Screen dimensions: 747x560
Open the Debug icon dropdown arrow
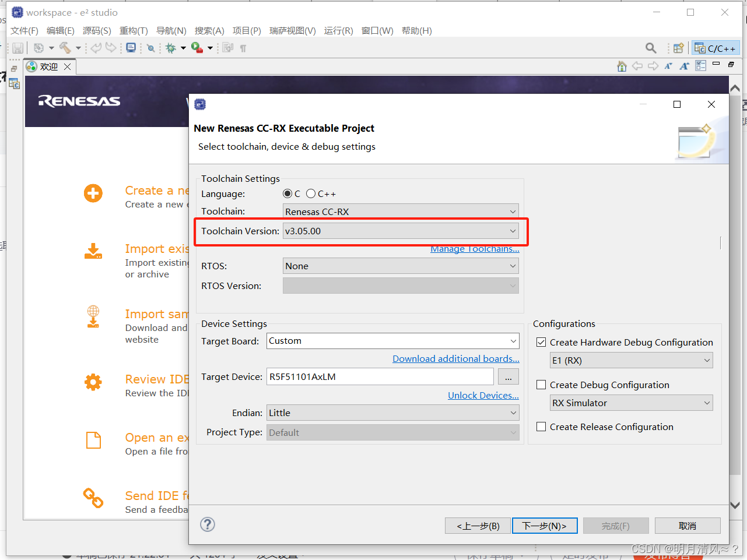click(183, 48)
